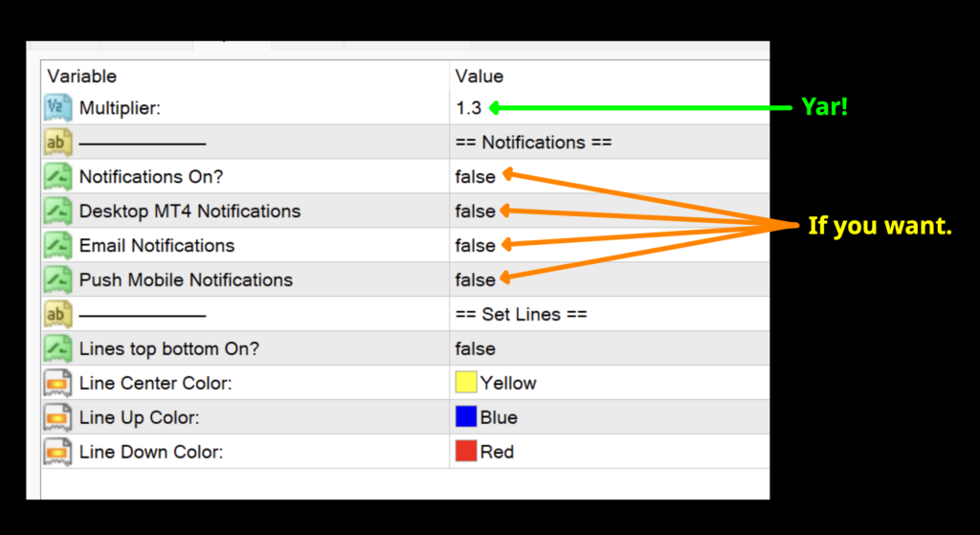
Task: Click the Multiplier numeric type icon
Action: [58, 108]
